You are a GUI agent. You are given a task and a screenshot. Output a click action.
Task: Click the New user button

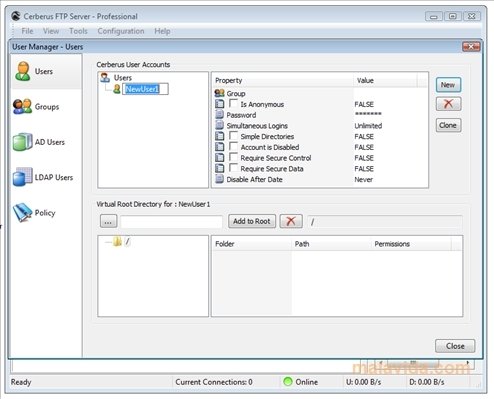(x=448, y=85)
